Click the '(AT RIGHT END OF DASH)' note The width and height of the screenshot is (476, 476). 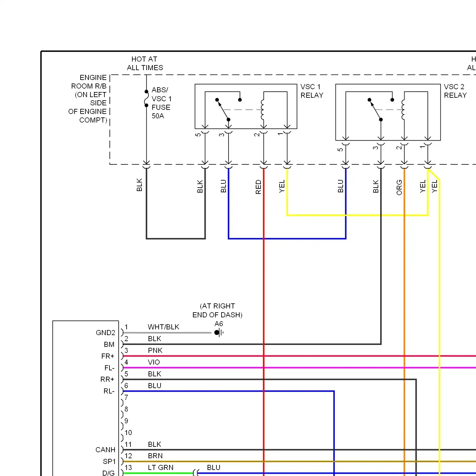(x=217, y=310)
